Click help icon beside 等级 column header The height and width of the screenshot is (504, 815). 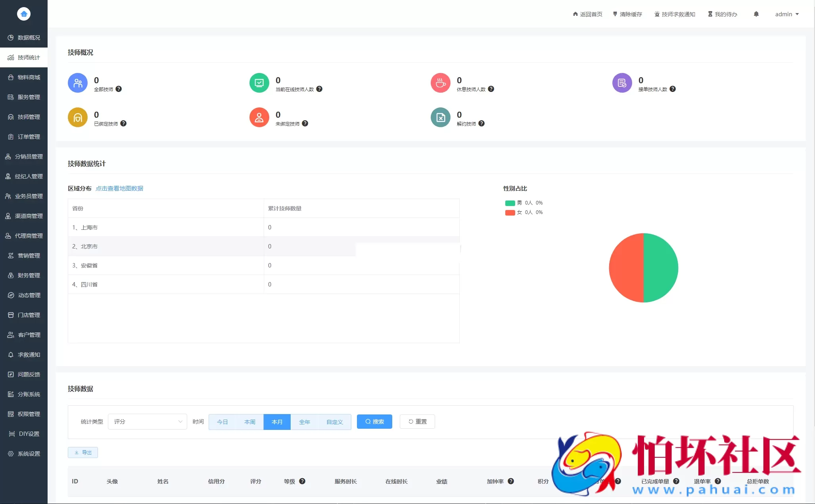pos(302,481)
